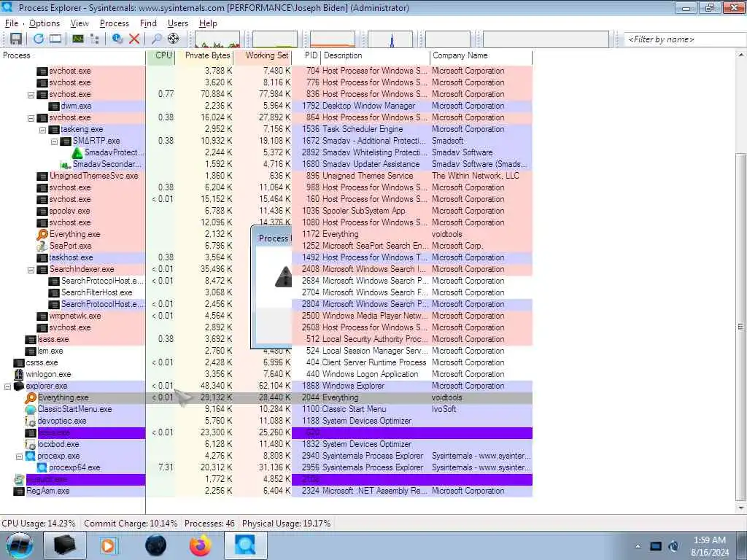Collapse the svchost.exe node containing taskeng.exe
747x560 pixels.
click(31, 118)
